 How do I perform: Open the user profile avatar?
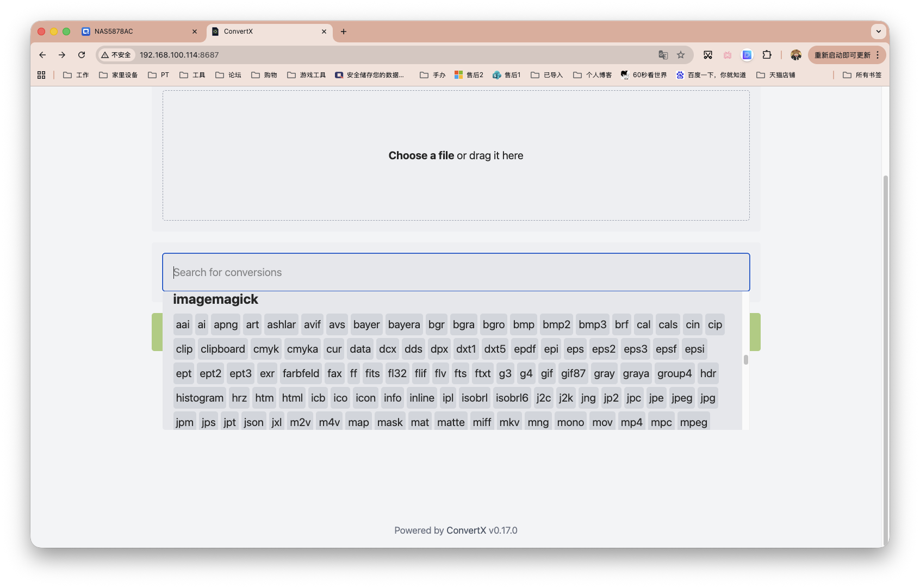pos(795,55)
